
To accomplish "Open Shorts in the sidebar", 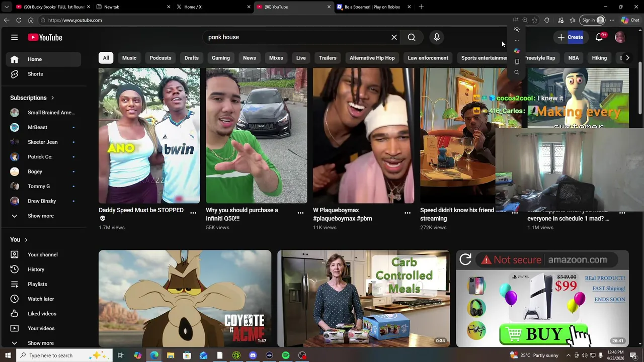I will pos(43,74).
